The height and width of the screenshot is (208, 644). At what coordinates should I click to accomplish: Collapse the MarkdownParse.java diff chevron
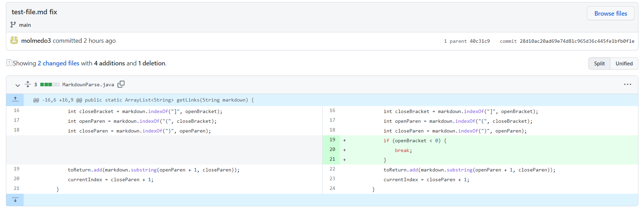(x=17, y=85)
